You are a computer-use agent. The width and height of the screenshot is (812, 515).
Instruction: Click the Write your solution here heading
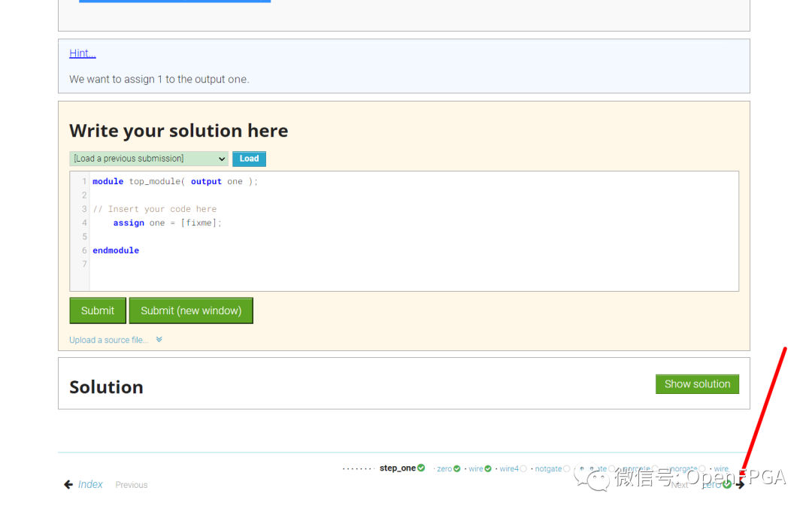179,130
